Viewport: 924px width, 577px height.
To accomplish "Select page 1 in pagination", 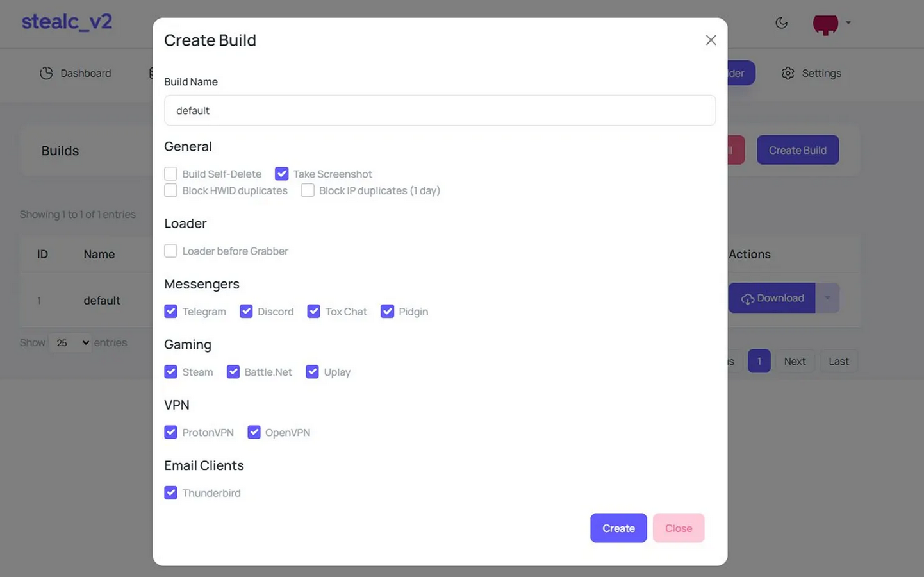I will point(759,362).
